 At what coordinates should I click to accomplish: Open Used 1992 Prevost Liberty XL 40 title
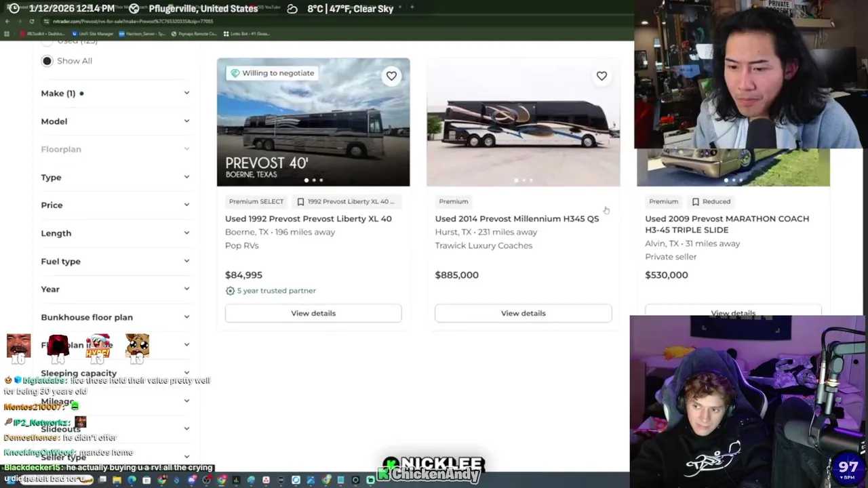point(308,219)
